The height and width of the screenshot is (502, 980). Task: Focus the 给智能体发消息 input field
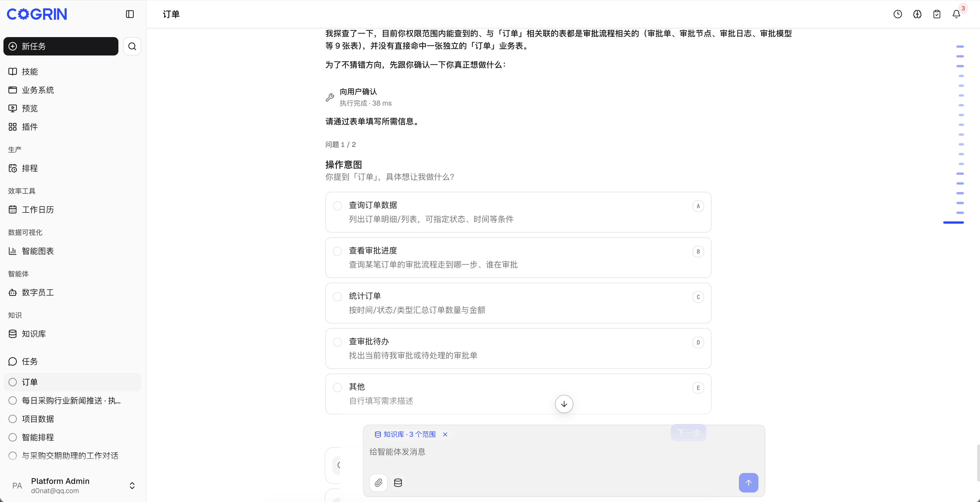click(564, 452)
